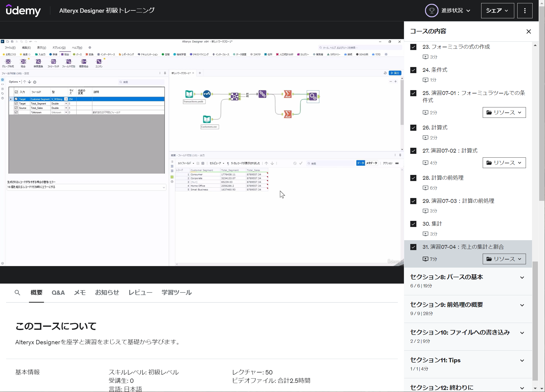Click the Alteryx video player area

(x=202, y=152)
